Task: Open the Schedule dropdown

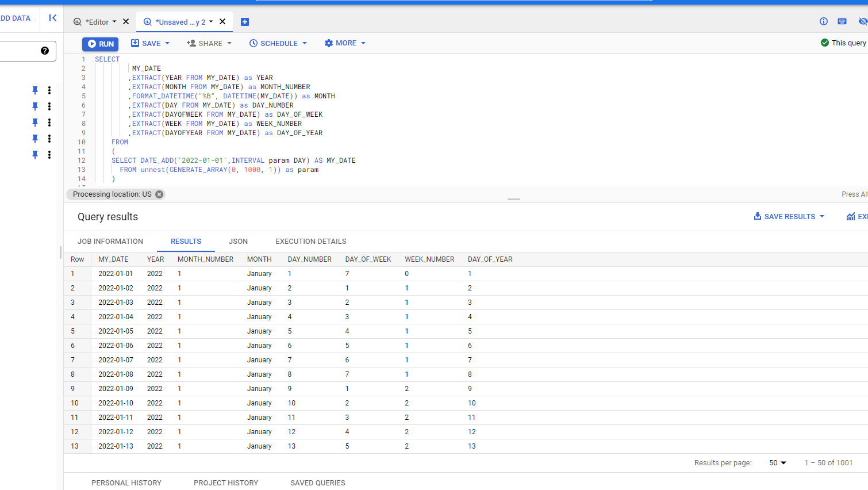Action: (x=278, y=43)
